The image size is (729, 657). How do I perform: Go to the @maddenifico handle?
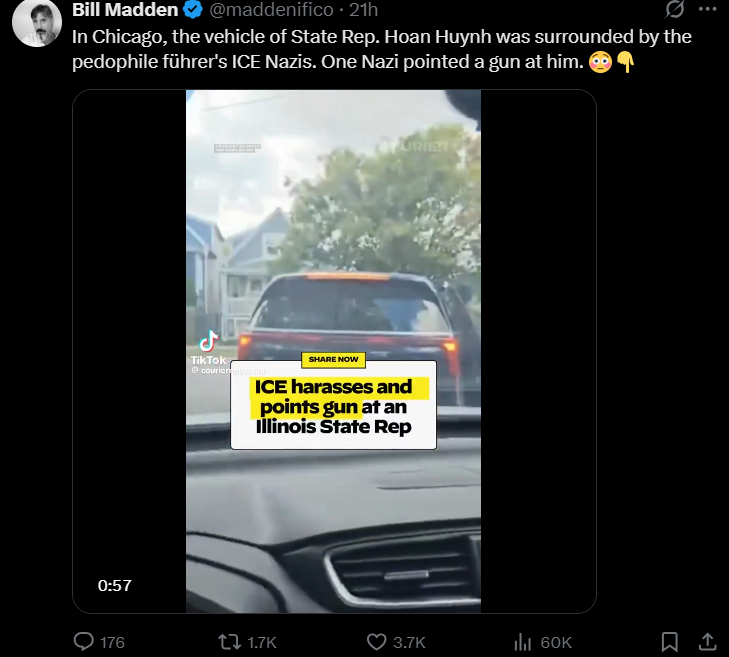point(271,10)
